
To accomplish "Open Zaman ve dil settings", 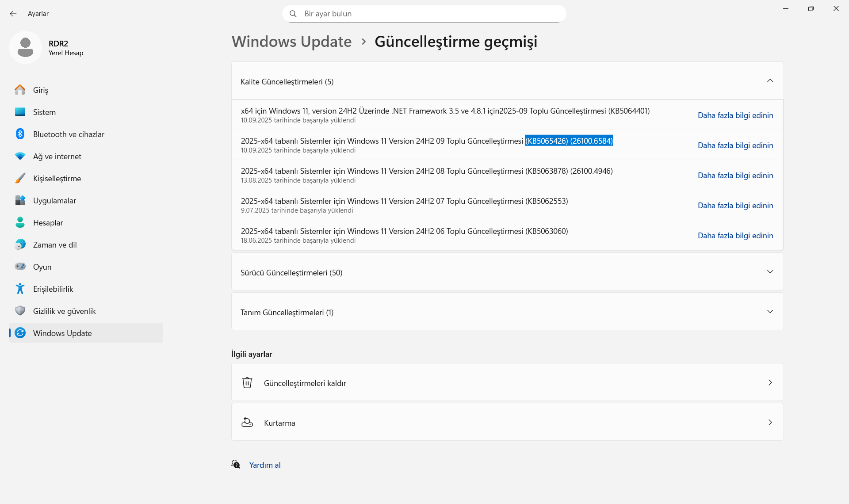I will tap(86, 244).
